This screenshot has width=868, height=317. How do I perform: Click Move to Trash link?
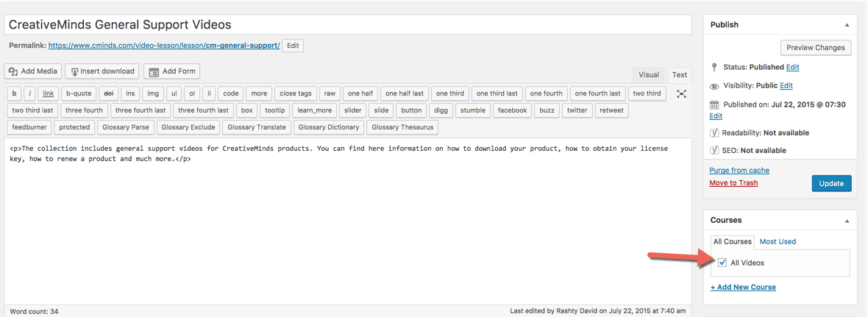point(733,182)
